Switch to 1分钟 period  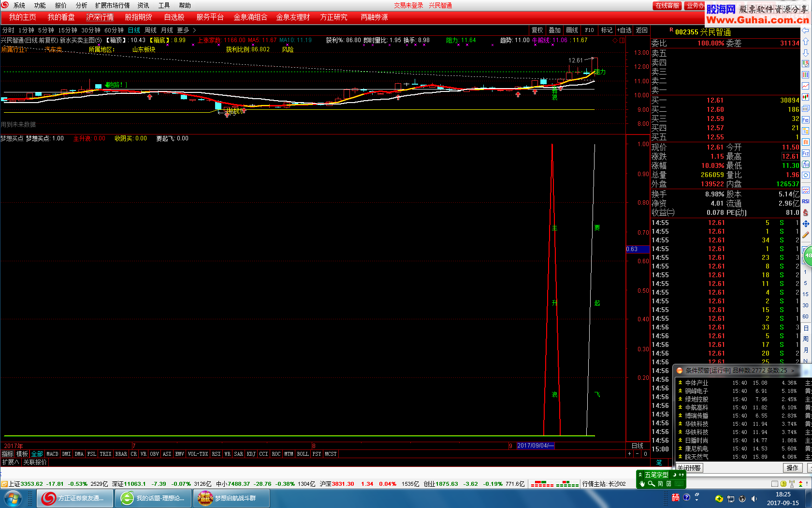click(26, 30)
